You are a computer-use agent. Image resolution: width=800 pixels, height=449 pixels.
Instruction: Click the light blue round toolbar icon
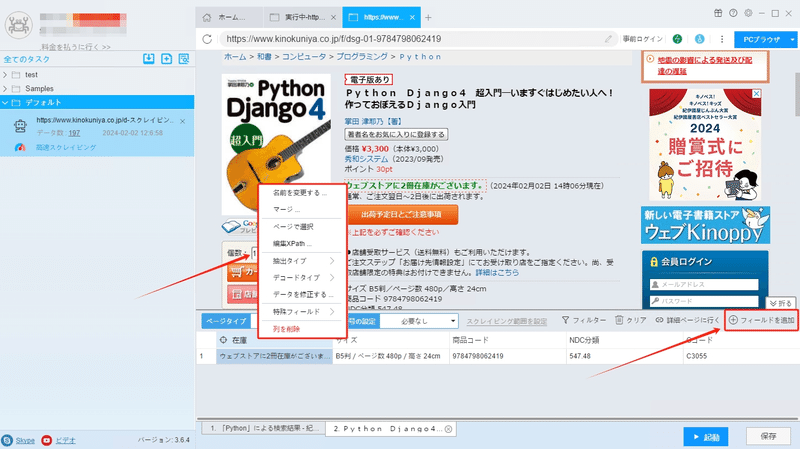[699, 39]
